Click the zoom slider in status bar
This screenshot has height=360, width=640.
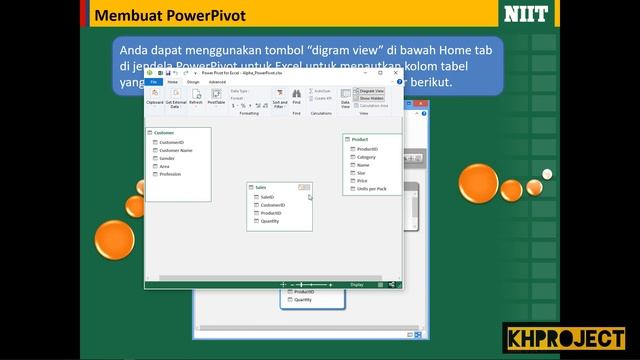coord(311,284)
